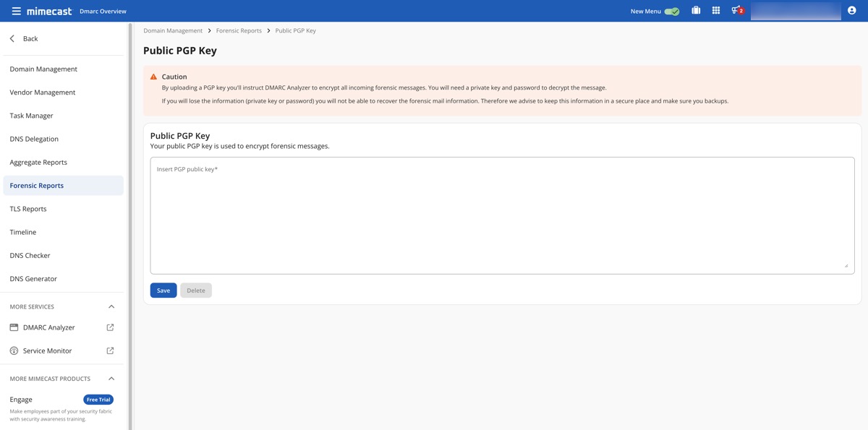The width and height of the screenshot is (868, 430).
Task: Toggle the New Menu switch
Action: (x=672, y=11)
